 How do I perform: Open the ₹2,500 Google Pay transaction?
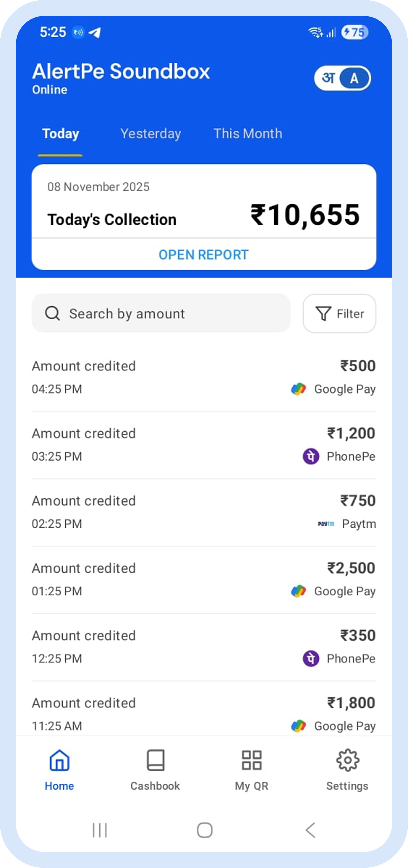[x=204, y=579]
